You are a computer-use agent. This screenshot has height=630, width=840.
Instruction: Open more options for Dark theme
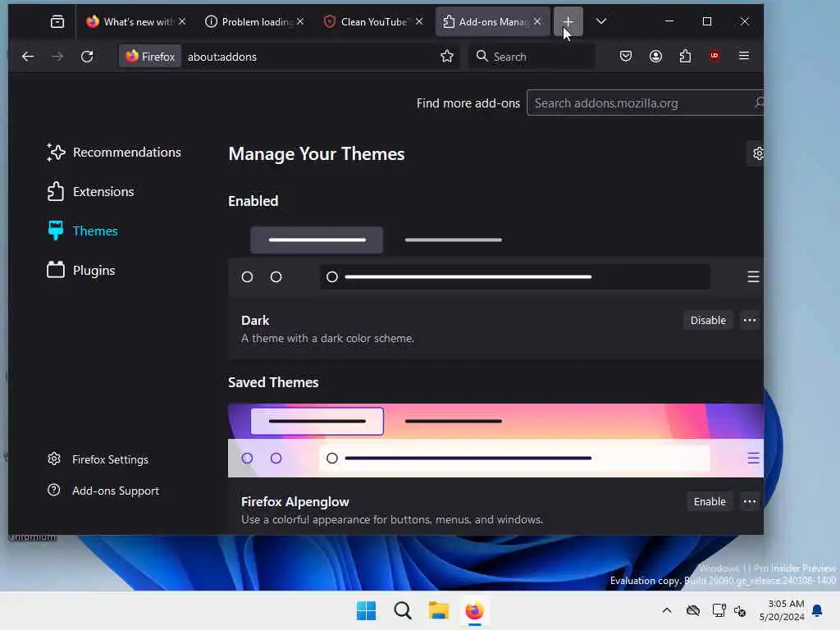point(750,321)
